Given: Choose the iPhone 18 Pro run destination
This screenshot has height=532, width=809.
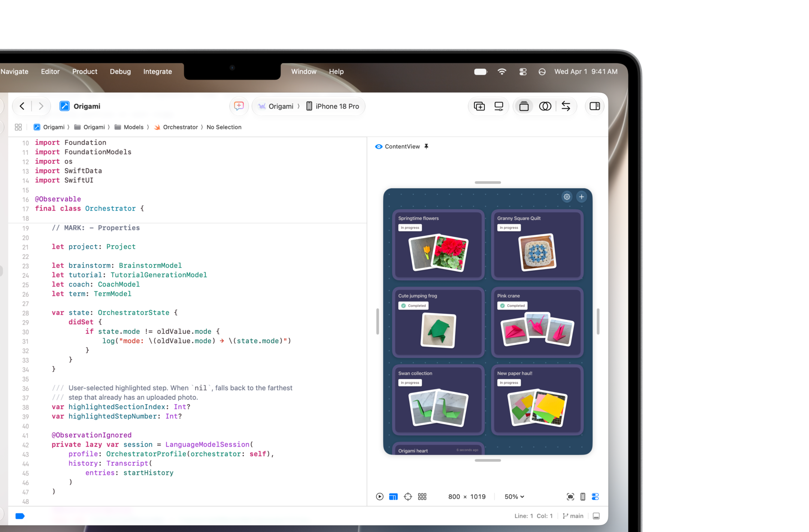Looking at the screenshot, I should pos(333,106).
